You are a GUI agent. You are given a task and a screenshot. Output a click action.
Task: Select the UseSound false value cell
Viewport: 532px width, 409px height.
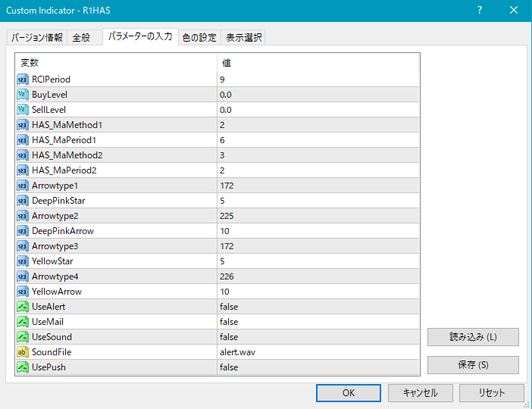(x=317, y=337)
